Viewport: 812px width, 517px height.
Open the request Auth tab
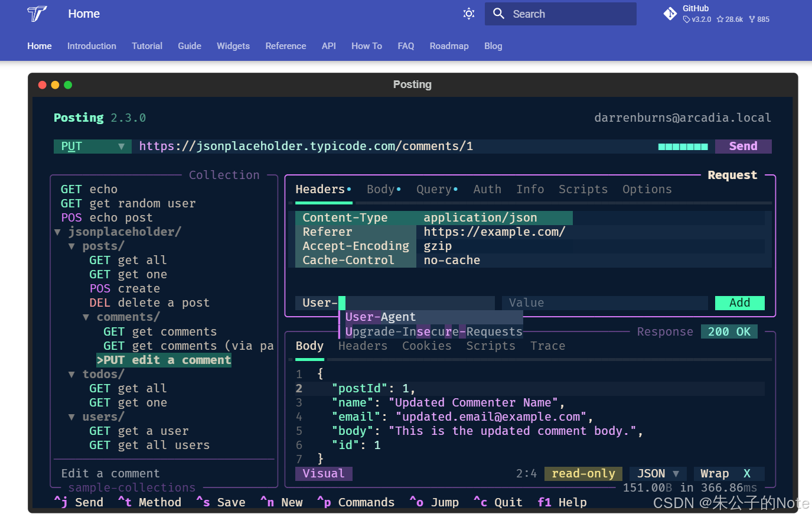point(487,190)
